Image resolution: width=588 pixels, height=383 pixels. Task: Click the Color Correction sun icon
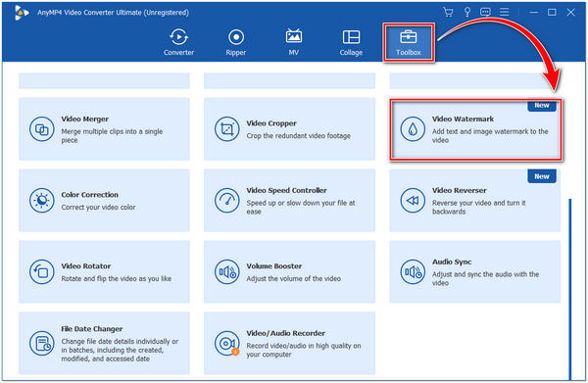(41, 201)
